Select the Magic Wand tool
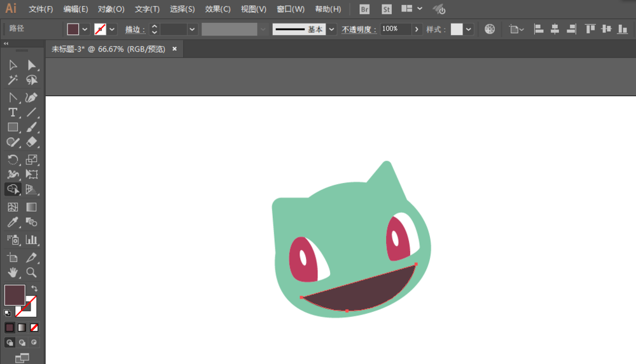Image resolution: width=636 pixels, height=364 pixels. pyautogui.click(x=13, y=80)
